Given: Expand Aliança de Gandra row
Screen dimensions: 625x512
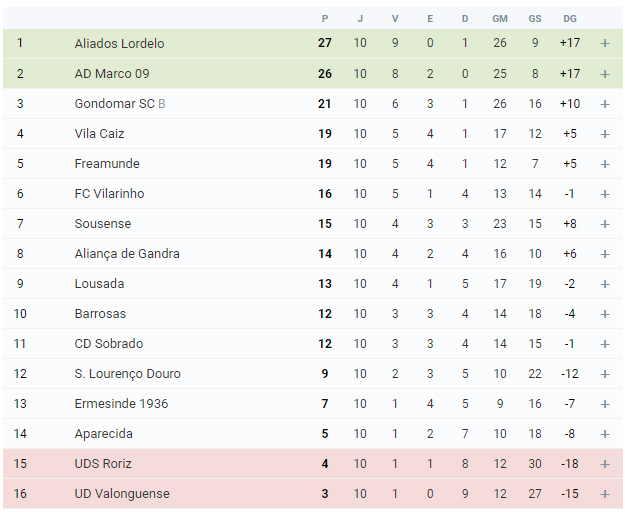Looking at the screenshot, I should 605,254.
